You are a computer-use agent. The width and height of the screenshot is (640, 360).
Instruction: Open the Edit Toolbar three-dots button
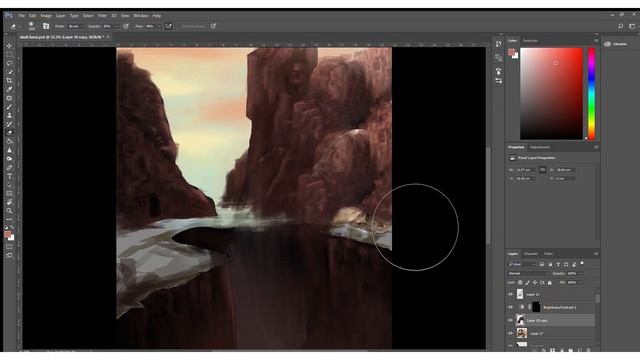point(9,220)
